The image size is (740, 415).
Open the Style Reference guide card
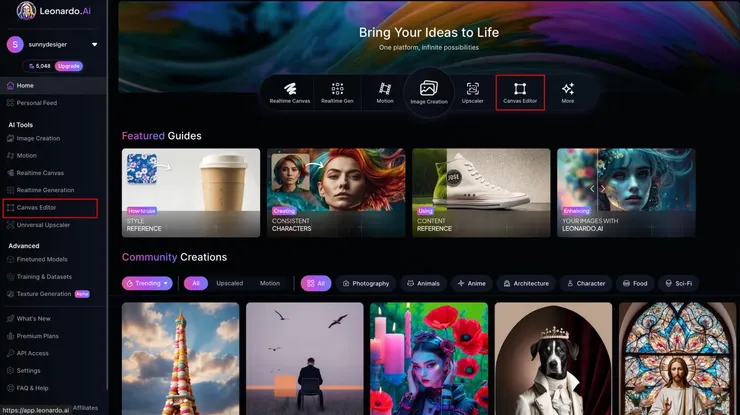tap(191, 193)
